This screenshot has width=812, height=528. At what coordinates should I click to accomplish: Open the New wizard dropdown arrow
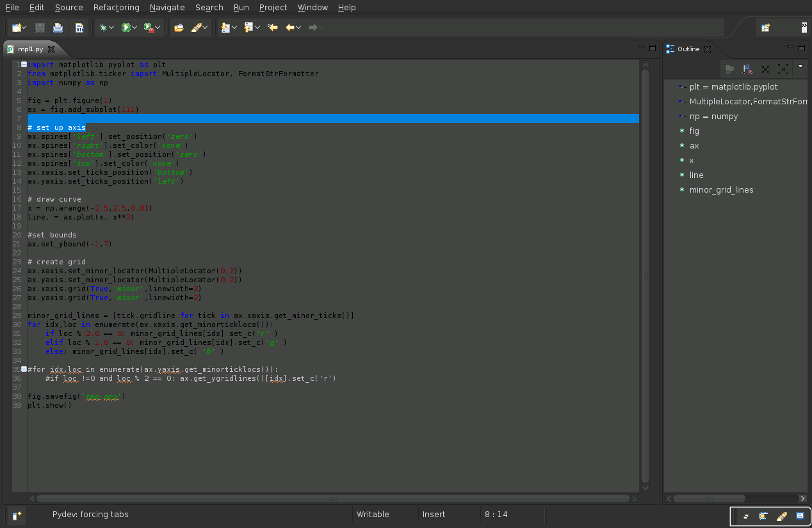tap(25, 28)
